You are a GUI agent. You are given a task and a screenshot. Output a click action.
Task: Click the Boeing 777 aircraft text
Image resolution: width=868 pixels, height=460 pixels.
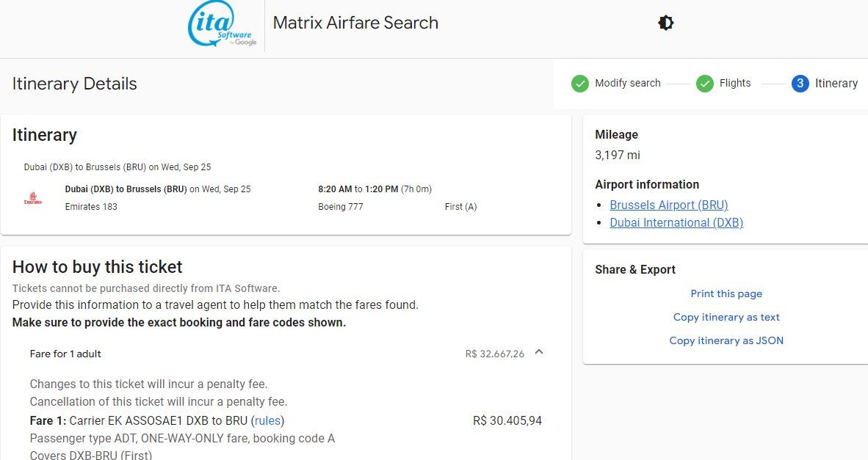[341, 207]
